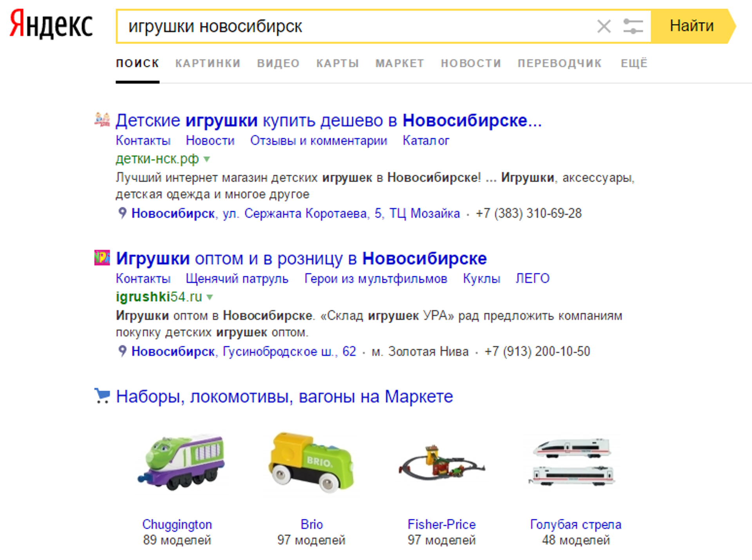Open Chuggington brand link
This screenshot has height=560, width=752.
[177, 524]
